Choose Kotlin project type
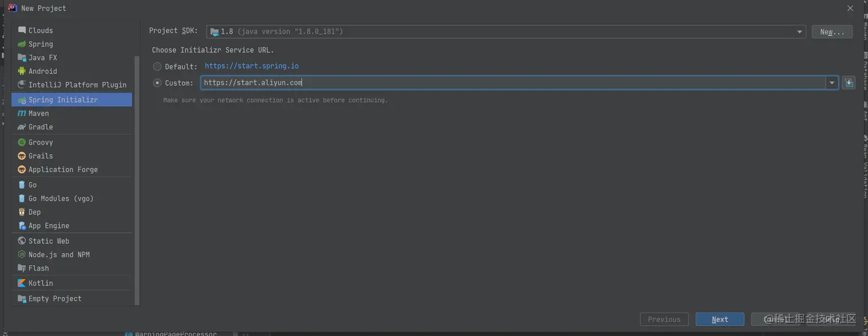The height and width of the screenshot is (336, 868). pos(72,283)
